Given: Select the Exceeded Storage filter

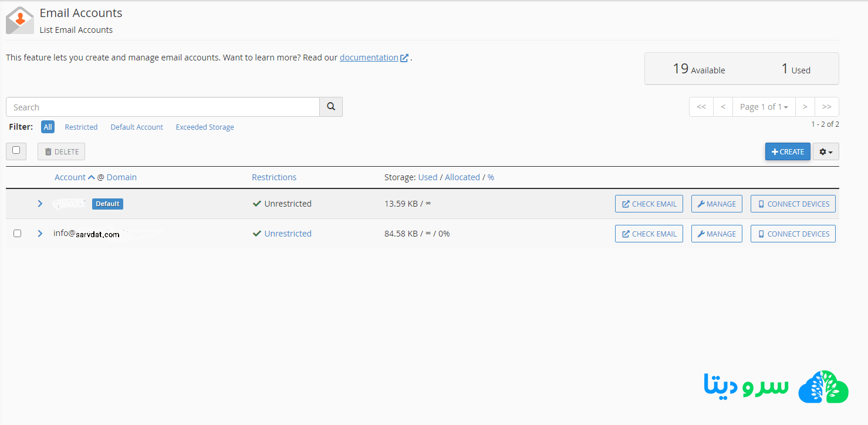Looking at the screenshot, I should tap(205, 127).
